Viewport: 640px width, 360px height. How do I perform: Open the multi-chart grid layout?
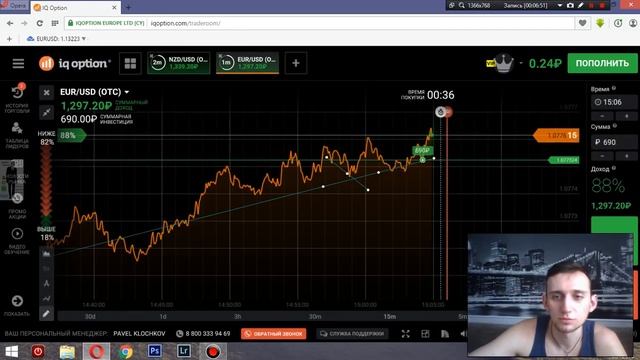(x=130, y=63)
